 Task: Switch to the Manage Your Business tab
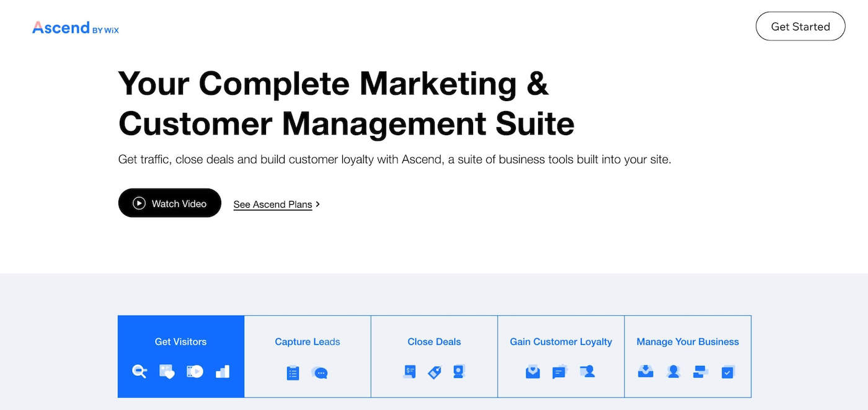[x=688, y=356]
